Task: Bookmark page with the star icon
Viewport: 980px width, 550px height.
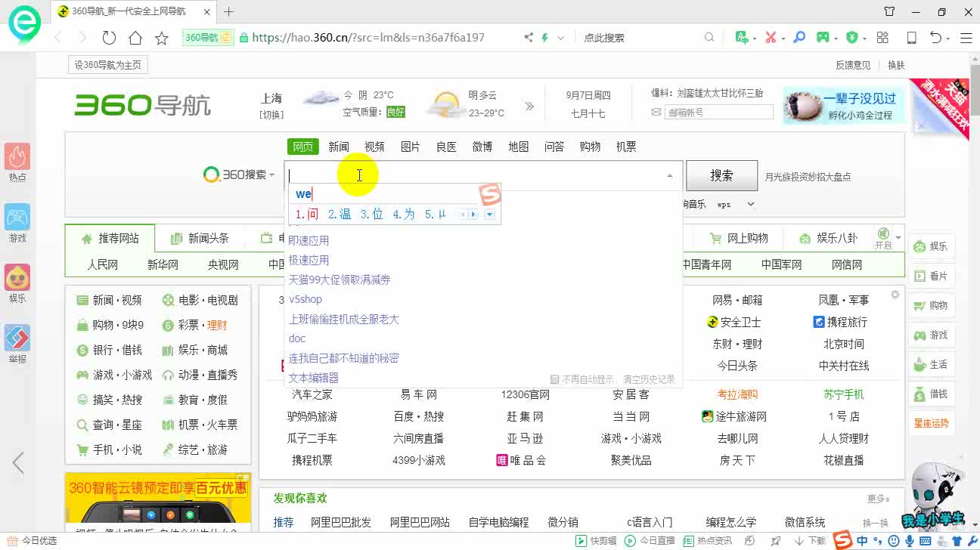Action: click(161, 38)
